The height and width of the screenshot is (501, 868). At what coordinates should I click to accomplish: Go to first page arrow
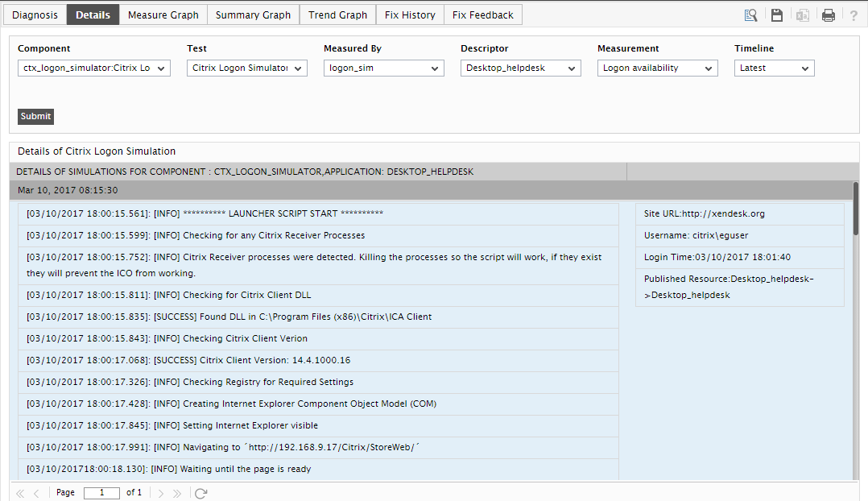[x=20, y=493]
